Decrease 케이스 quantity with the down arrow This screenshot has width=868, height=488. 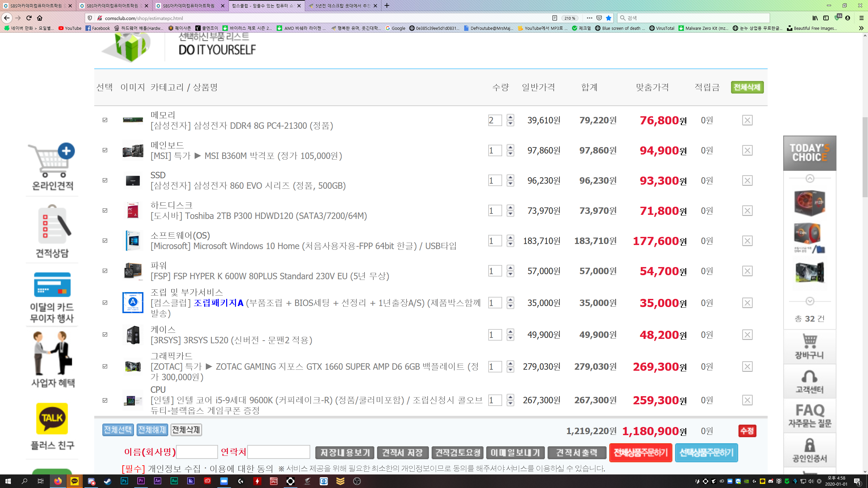point(510,338)
